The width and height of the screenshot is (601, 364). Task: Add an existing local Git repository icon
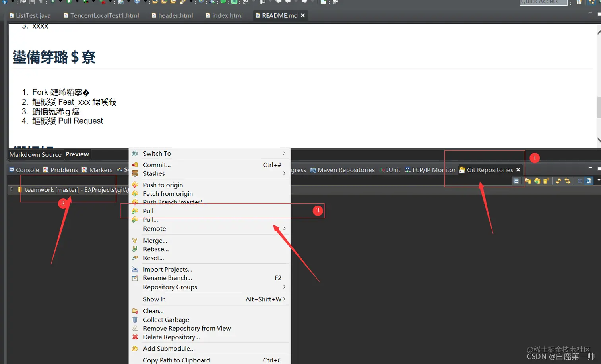pos(528,181)
